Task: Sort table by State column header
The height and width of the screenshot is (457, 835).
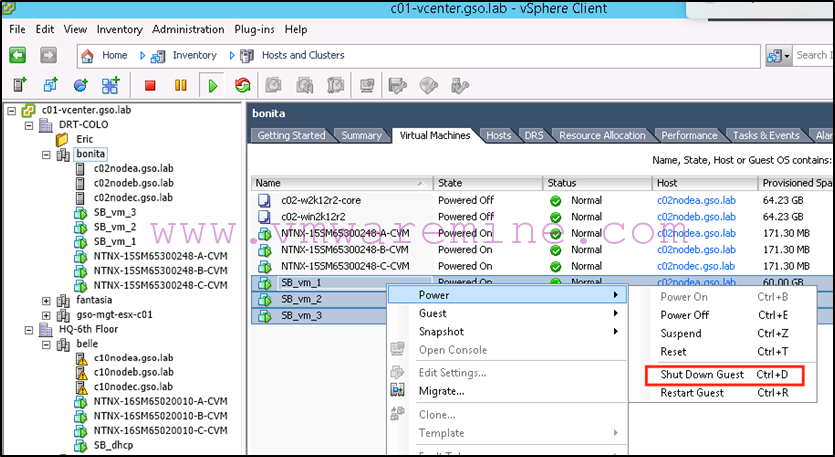Action: click(488, 183)
